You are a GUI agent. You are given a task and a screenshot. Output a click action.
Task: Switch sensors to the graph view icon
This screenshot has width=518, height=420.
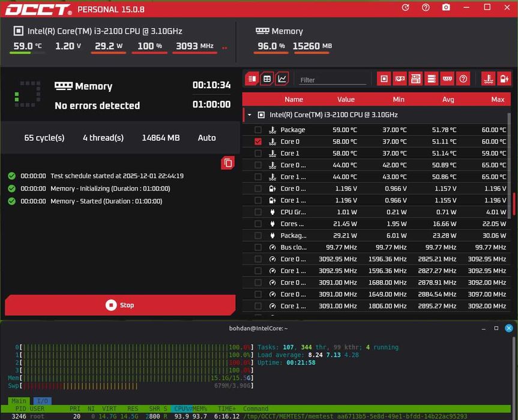click(x=282, y=79)
